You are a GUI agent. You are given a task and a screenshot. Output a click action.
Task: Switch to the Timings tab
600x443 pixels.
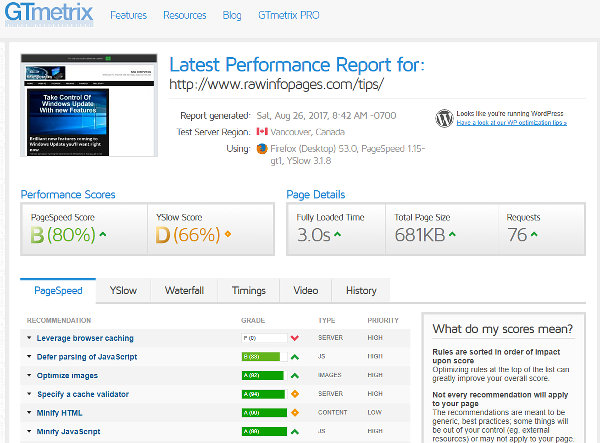tap(249, 291)
